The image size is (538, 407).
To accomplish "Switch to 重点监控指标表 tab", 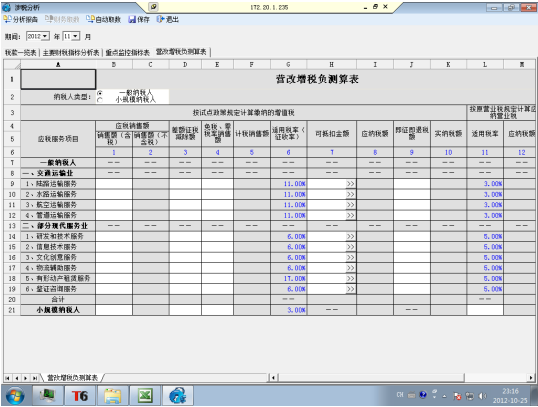I will pyautogui.click(x=128, y=53).
